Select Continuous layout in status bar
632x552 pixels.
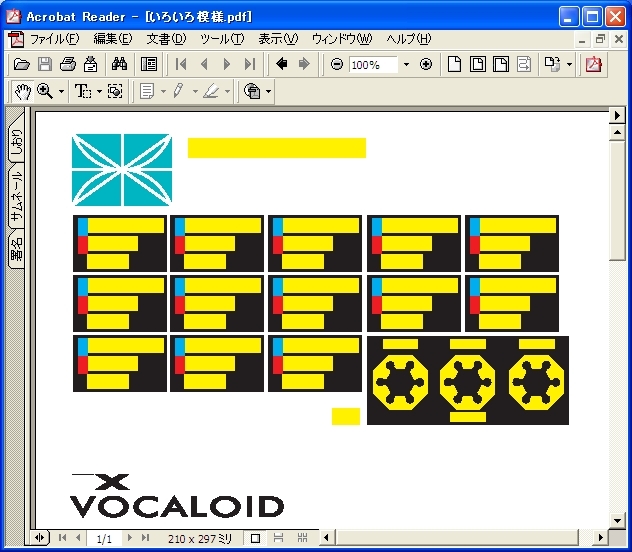tap(279, 538)
